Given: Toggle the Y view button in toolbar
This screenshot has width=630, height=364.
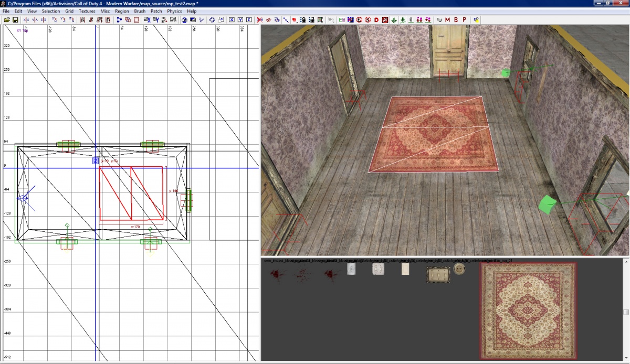Looking at the screenshot, I should pos(240,20).
